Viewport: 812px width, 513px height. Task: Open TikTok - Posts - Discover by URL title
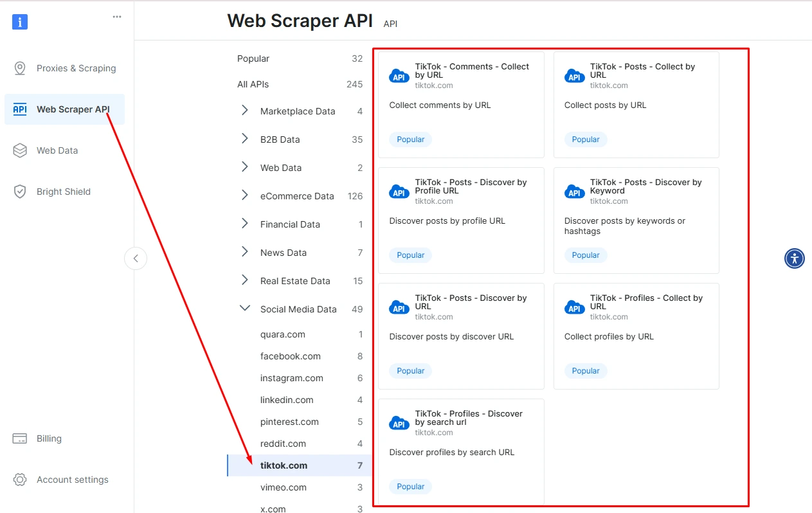[x=471, y=302]
